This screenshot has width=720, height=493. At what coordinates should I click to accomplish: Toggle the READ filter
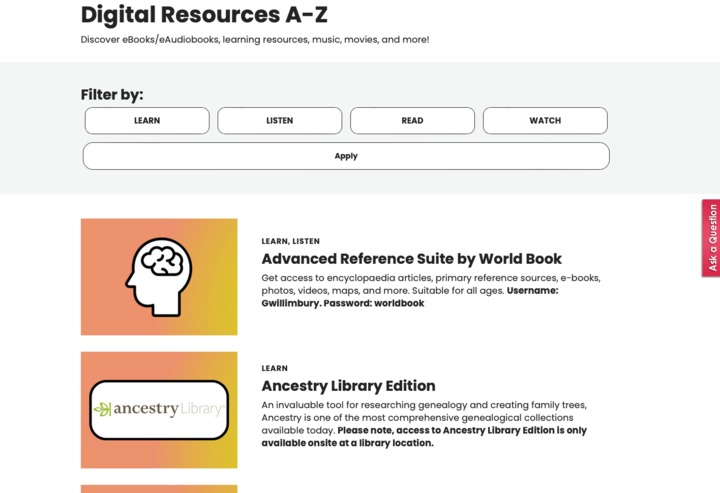tap(412, 121)
